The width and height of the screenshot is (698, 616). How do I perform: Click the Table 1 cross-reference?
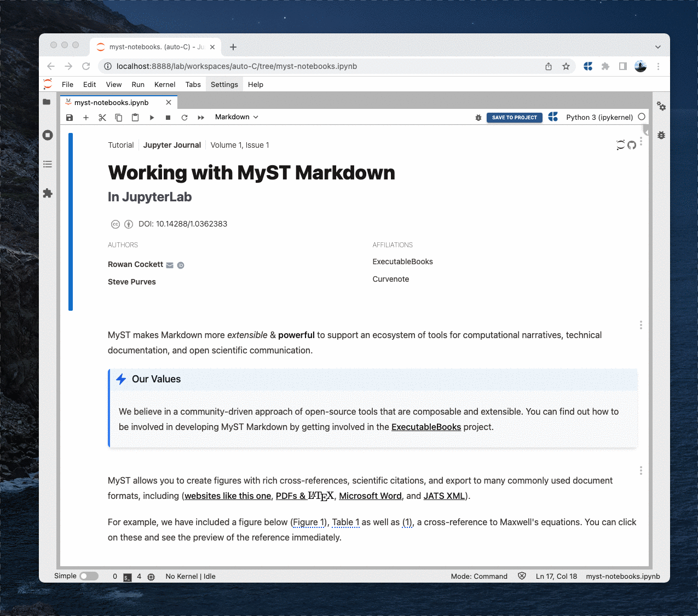click(345, 522)
